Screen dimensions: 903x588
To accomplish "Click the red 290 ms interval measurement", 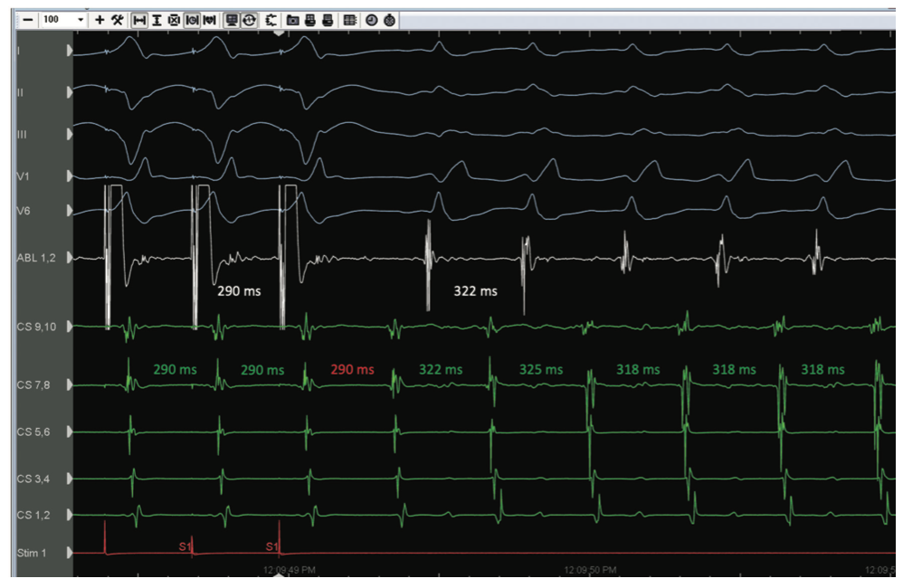I will 352,370.
